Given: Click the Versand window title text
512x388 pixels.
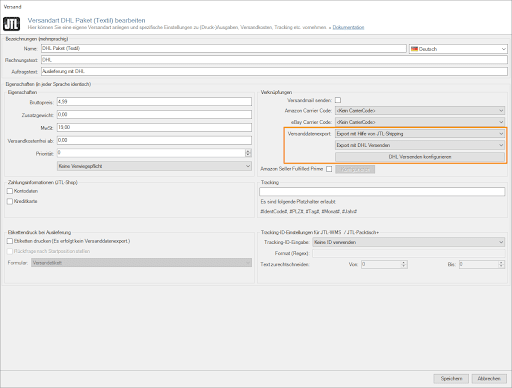Looking at the screenshot, I should pyautogui.click(x=12, y=7).
